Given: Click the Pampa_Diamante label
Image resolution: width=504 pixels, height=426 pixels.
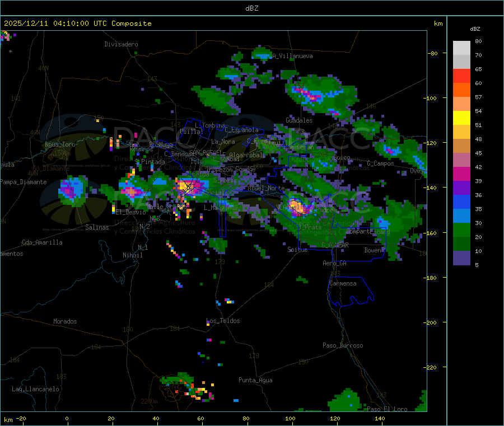Looking at the screenshot, I should coord(24,182).
